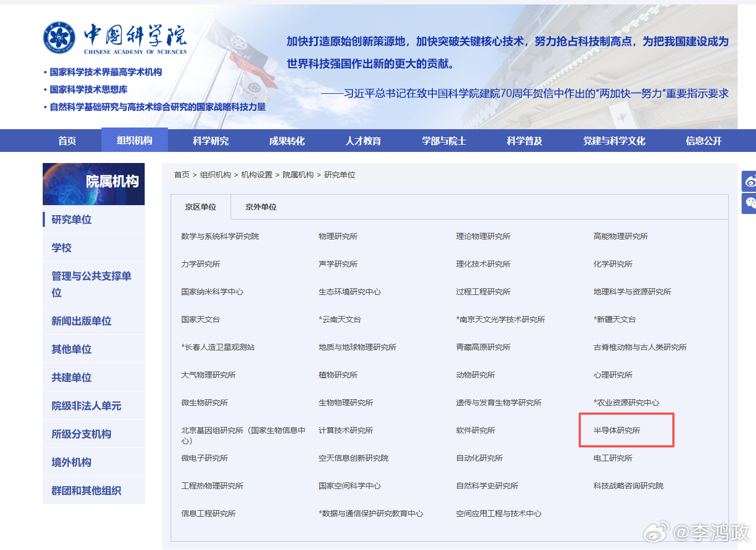Viewport: 756px width, 550px height.
Task: Go to 党建与科学文化 menu
Action: point(614,141)
